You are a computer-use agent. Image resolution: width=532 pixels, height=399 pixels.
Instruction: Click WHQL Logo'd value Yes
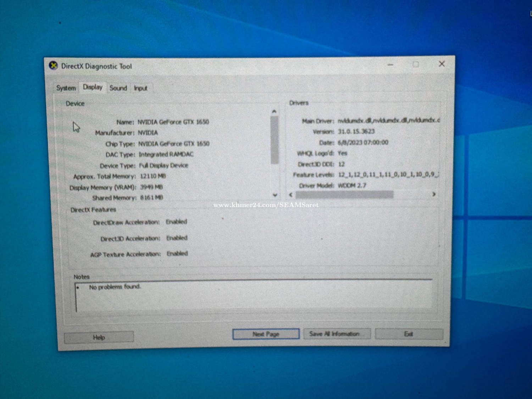point(342,153)
